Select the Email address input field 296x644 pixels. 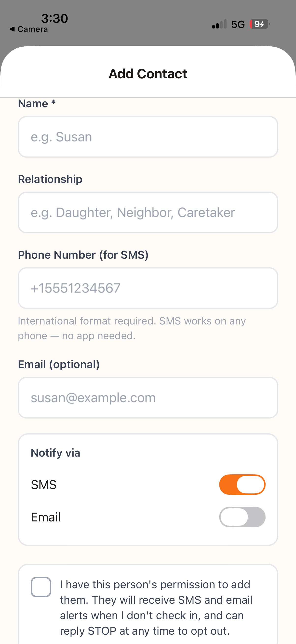(148, 397)
